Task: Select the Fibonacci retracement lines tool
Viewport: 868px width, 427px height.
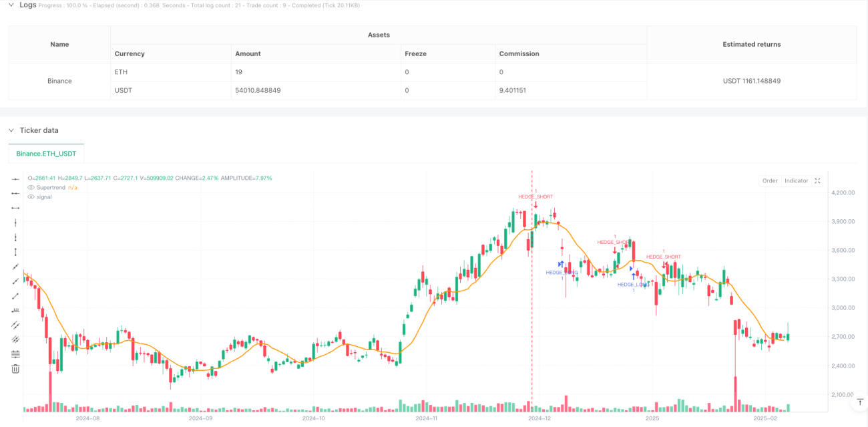Action: (x=16, y=354)
